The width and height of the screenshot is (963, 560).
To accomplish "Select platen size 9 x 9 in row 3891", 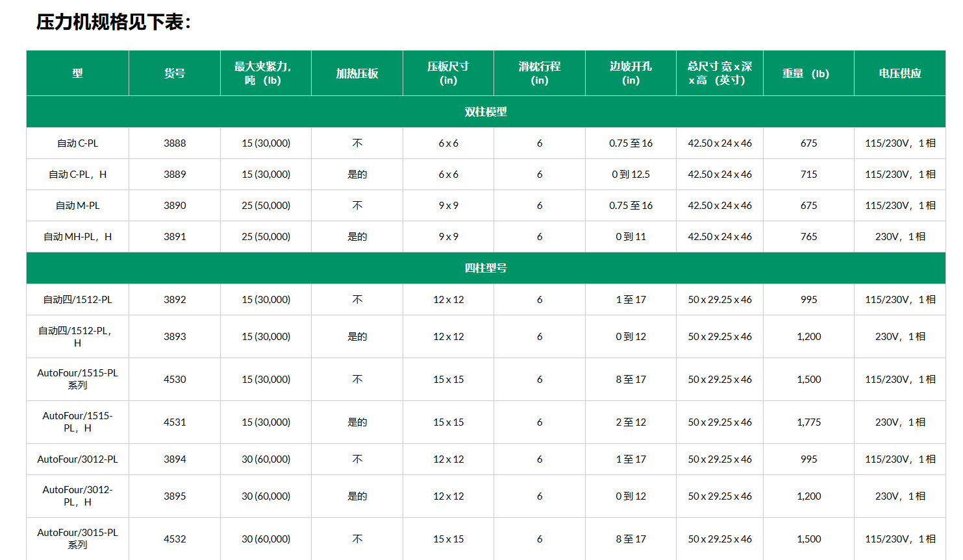I will point(448,237).
